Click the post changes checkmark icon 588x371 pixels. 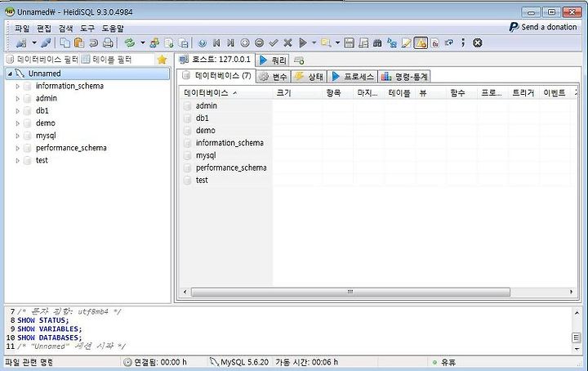pyautogui.click(x=274, y=42)
